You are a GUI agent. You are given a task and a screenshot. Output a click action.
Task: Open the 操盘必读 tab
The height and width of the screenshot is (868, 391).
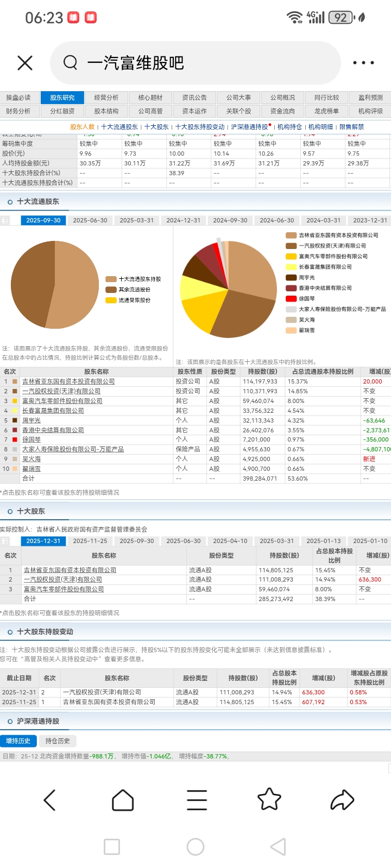18,98
